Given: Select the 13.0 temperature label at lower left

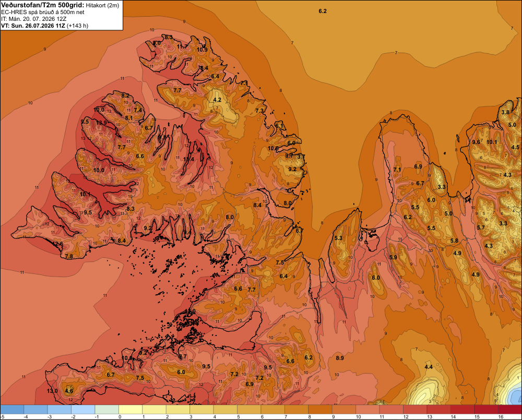Looking at the screenshot, I should click(x=52, y=391).
